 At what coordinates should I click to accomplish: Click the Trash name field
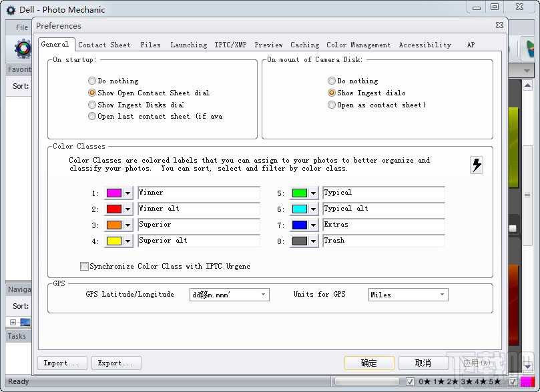[384, 241]
